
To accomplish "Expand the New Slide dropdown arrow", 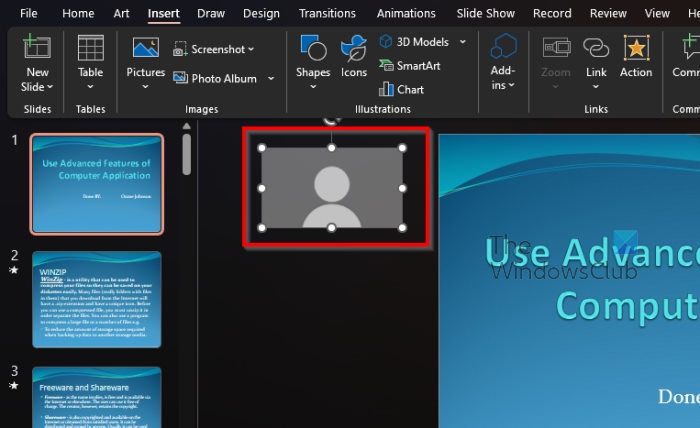I will pos(50,87).
